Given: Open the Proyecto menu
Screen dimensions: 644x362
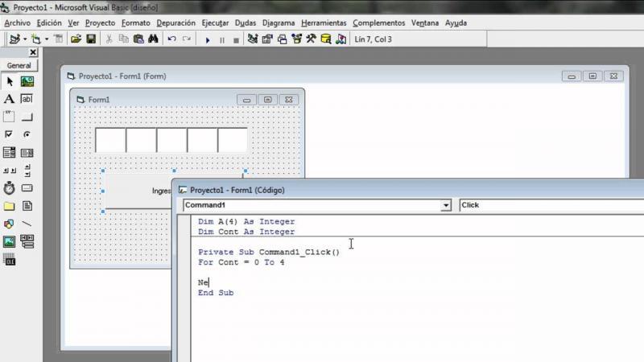Looking at the screenshot, I should pos(100,23).
